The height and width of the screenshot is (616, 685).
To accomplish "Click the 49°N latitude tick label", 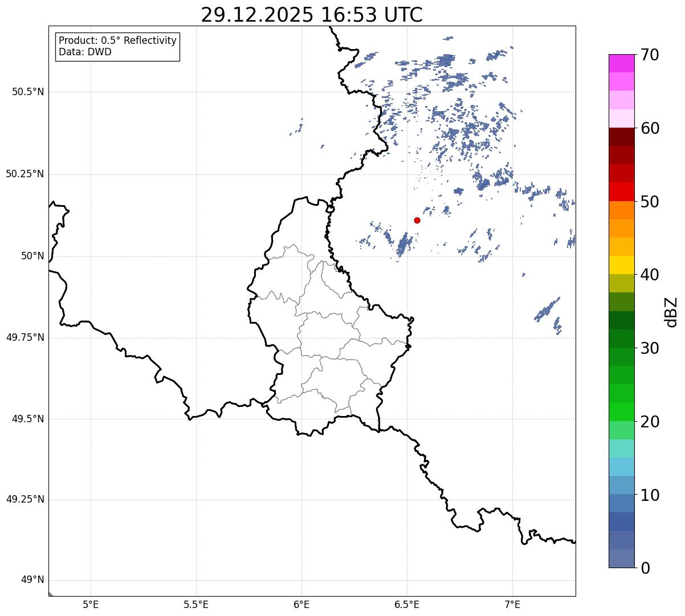I will [32, 580].
